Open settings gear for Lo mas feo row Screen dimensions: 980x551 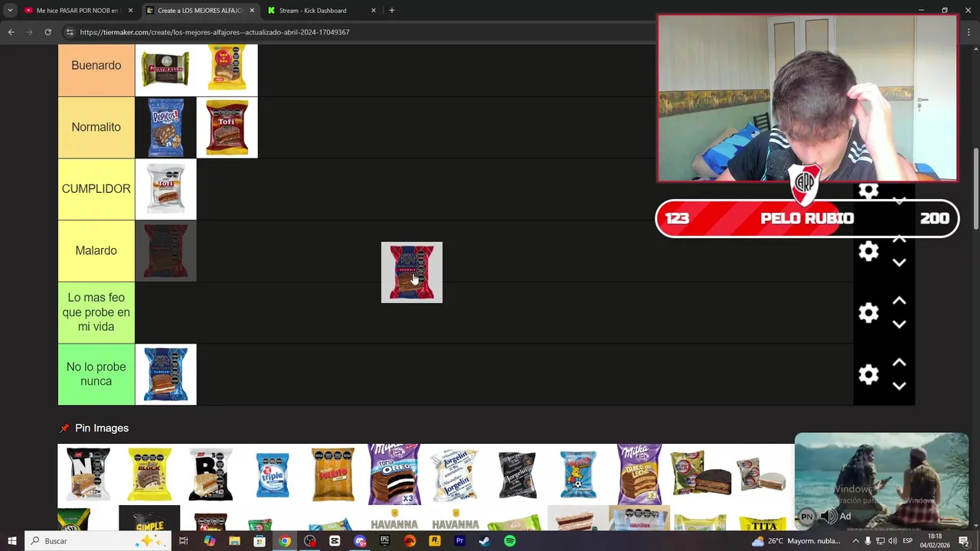pos(868,312)
